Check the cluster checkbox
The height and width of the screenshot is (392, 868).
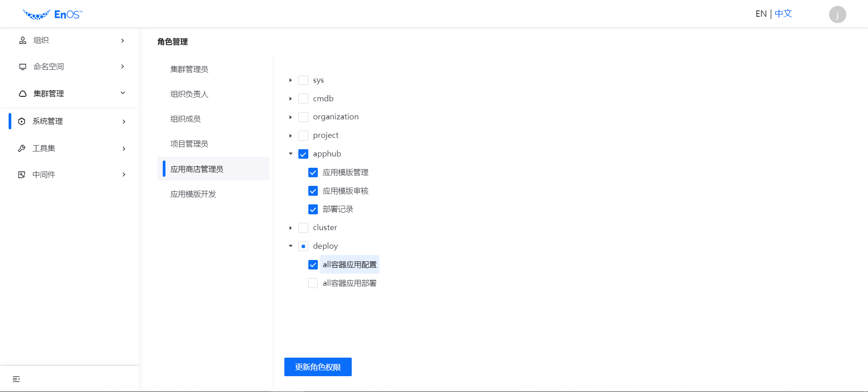(x=303, y=228)
